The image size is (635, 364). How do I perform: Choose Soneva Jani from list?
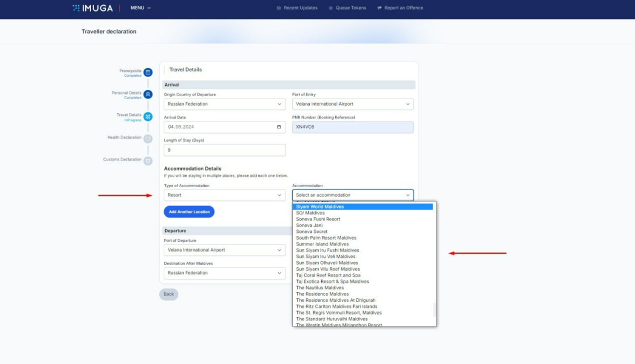(x=363, y=226)
